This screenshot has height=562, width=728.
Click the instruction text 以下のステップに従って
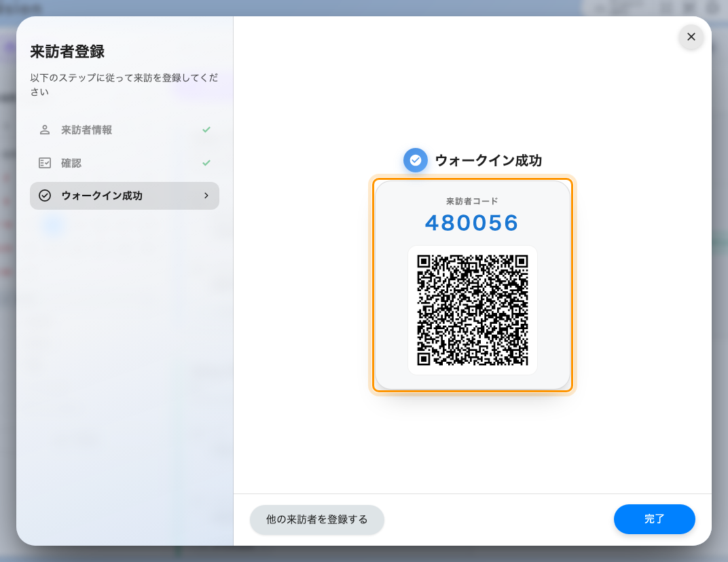[124, 84]
